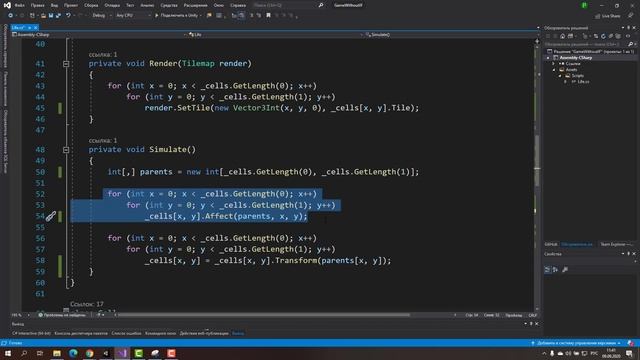Viewport: 640px width, 360px height.
Task: Click the quick launch search field
Action: 288,5
